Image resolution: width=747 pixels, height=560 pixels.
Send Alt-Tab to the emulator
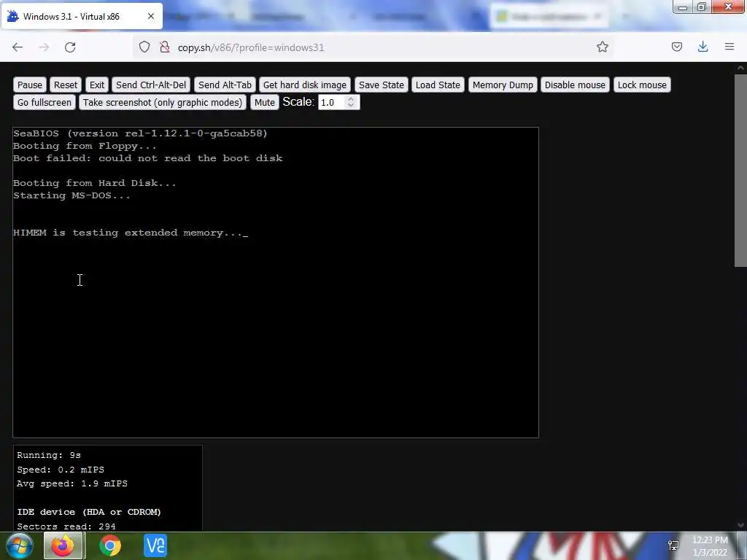225,85
